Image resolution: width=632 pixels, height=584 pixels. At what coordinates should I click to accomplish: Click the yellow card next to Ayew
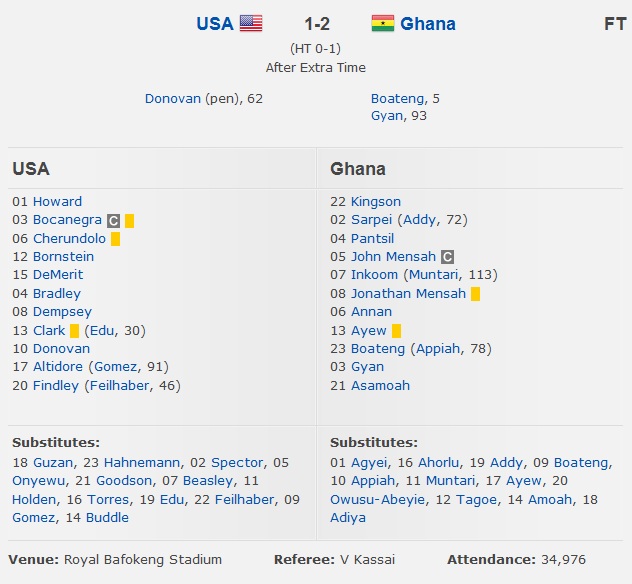click(396, 331)
